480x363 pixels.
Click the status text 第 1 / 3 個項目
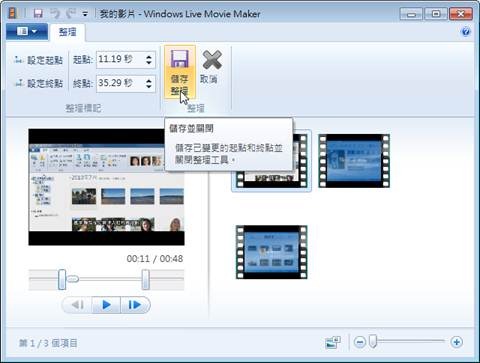coord(48,343)
